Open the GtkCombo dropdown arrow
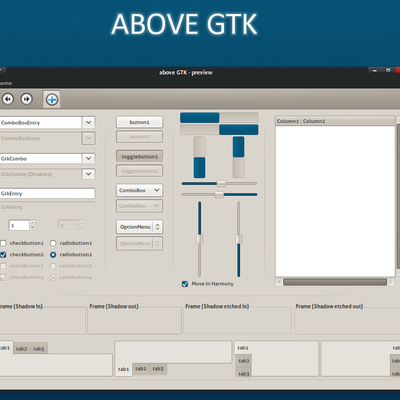The width and height of the screenshot is (400, 400). pyautogui.click(x=88, y=158)
